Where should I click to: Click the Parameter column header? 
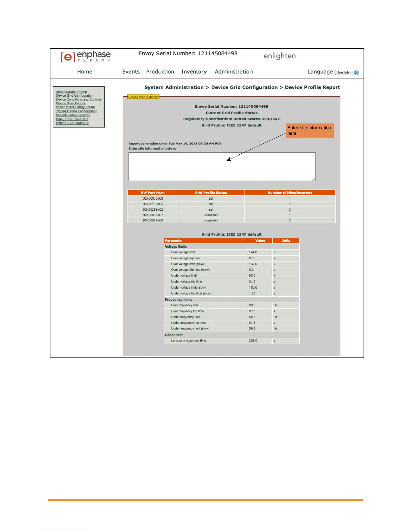pos(206,241)
